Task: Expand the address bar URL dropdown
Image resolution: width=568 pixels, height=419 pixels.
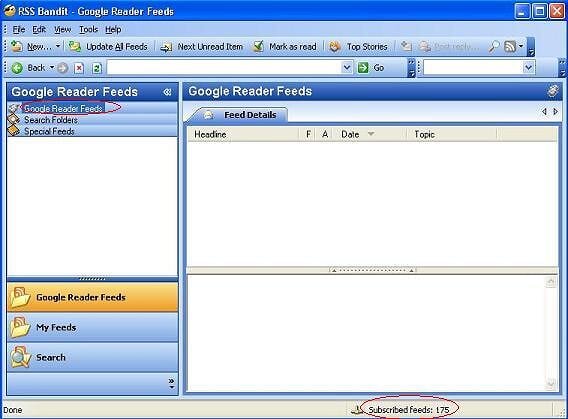Action: (347, 68)
